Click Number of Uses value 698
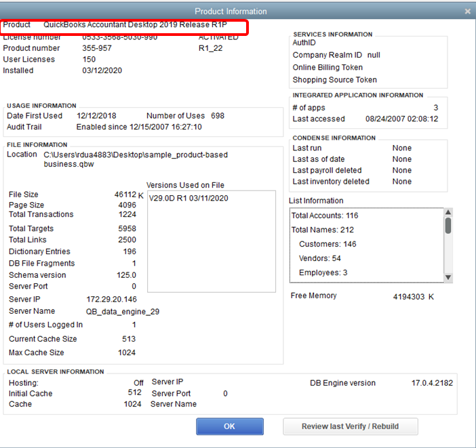The height and width of the screenshot is (448, 476). point(218,116)
